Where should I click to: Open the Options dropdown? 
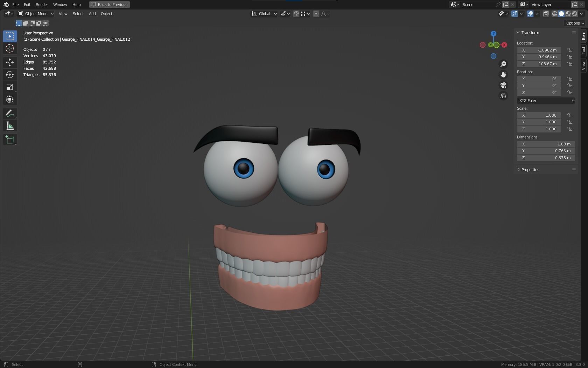pyautogui.click(x=575, y=23)
